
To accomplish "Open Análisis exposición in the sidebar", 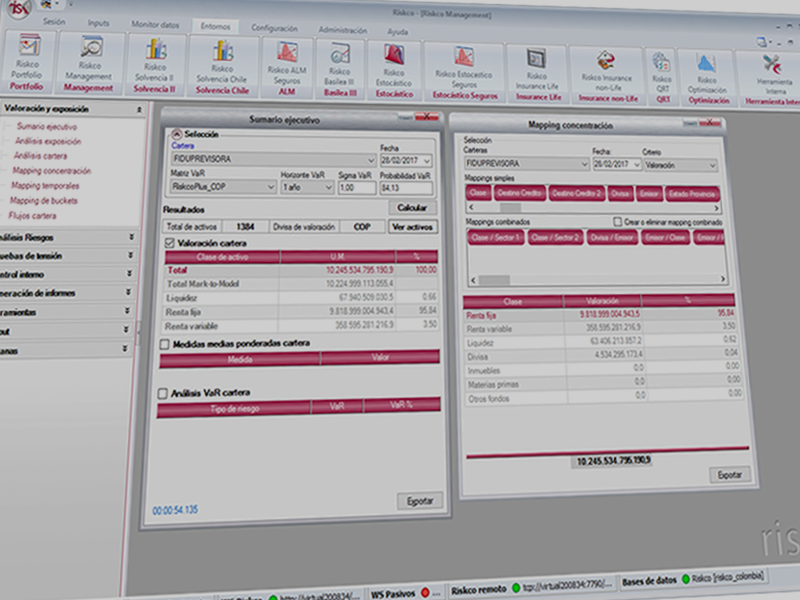I will pyautogui.click(x=48, y=141).
